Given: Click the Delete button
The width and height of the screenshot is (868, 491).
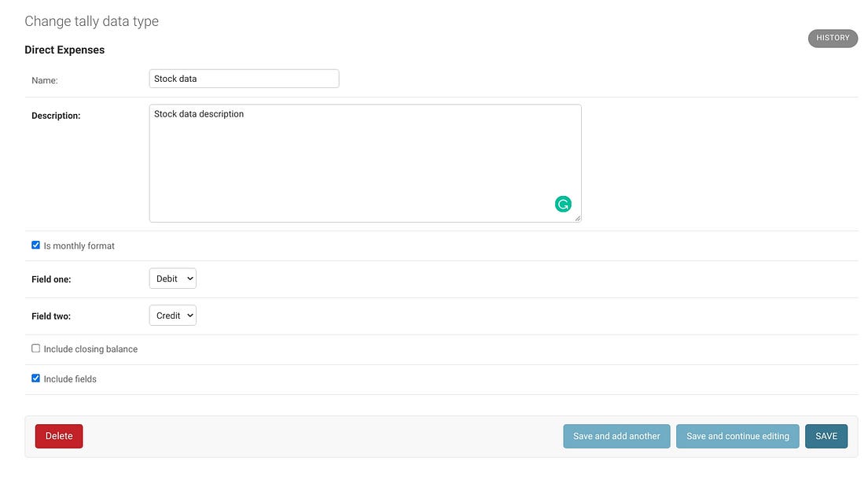Looking at the screenshot, I should [58, 435].
